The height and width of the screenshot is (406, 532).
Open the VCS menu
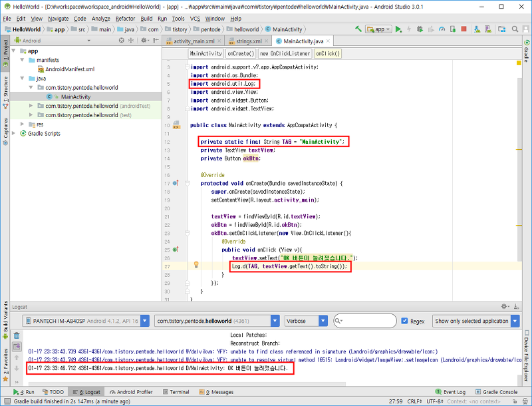pyautogui.click(x=195, y=19)
